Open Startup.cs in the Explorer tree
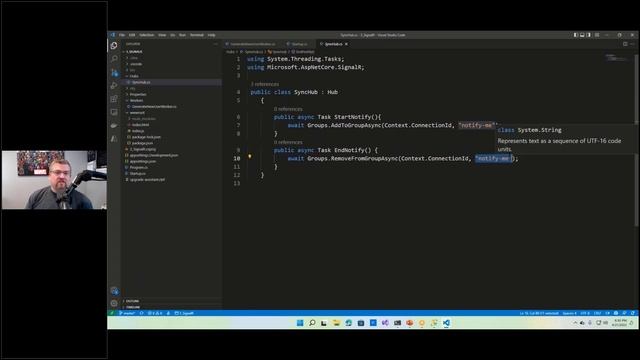This screenshot has width=640, height=360. pyautogui.click(x=138, y=173)
